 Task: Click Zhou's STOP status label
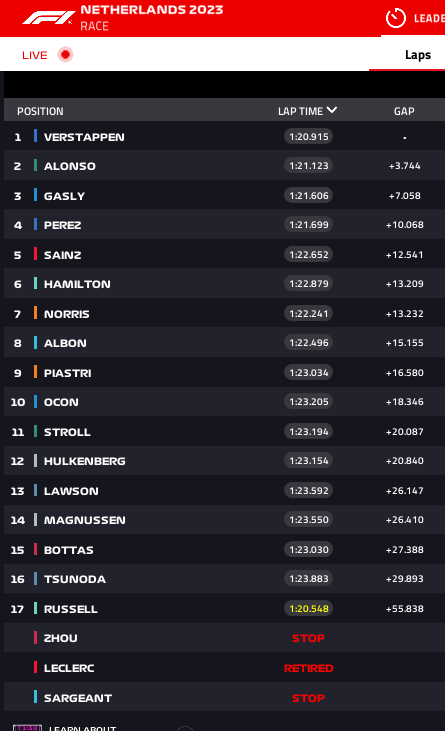tap(308, 638)
